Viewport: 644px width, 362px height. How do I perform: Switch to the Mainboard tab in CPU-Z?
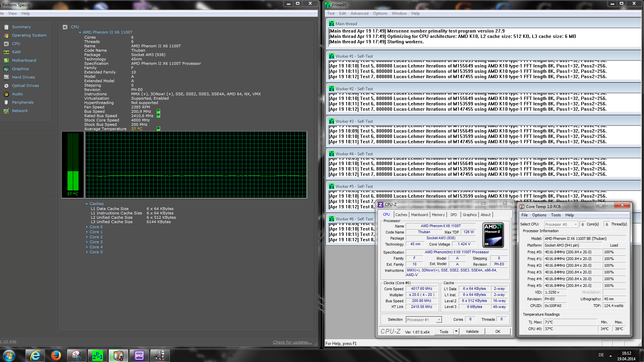[419, 215]
